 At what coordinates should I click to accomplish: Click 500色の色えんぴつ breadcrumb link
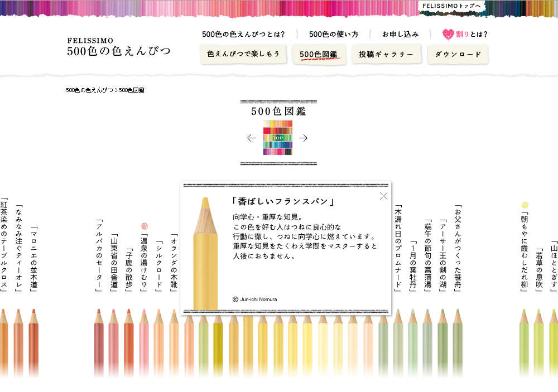89,90
